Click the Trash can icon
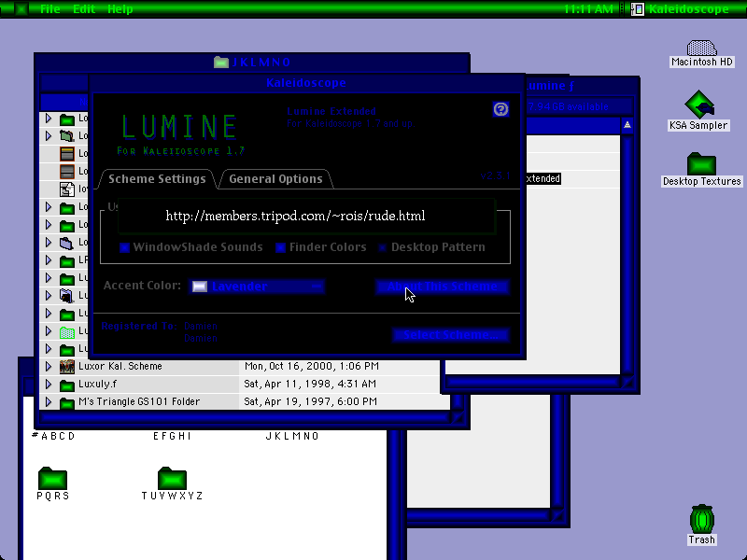 [701, 519]
